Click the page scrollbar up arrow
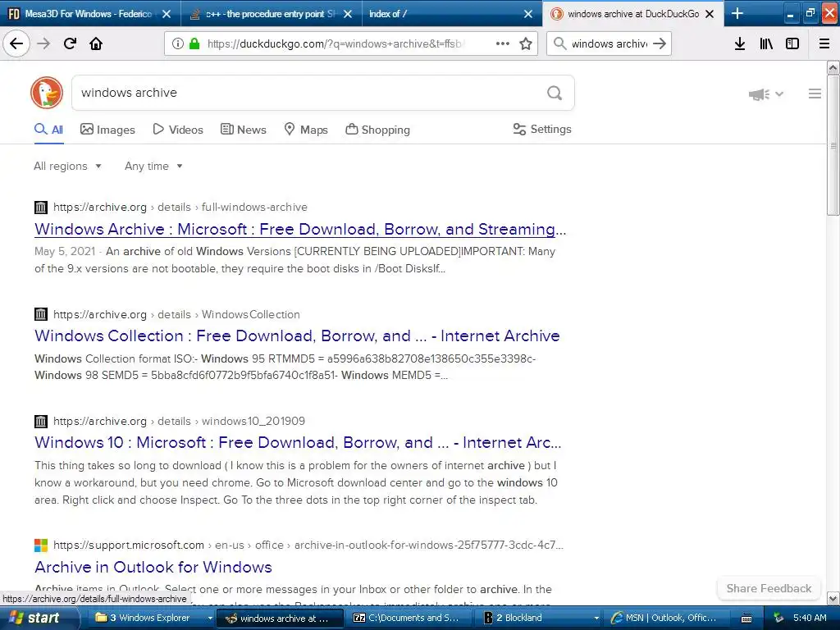Screen dimensions: 840x630 [x=833, y=67]
